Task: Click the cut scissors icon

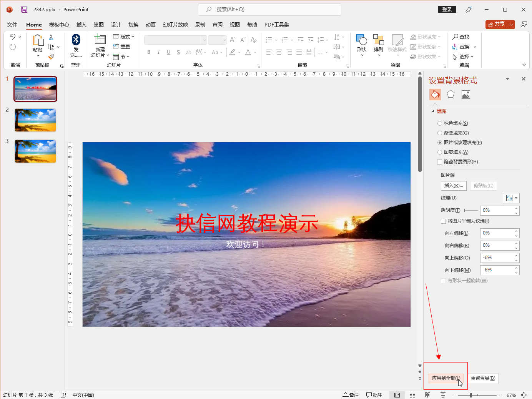Action: pos(51,37)
